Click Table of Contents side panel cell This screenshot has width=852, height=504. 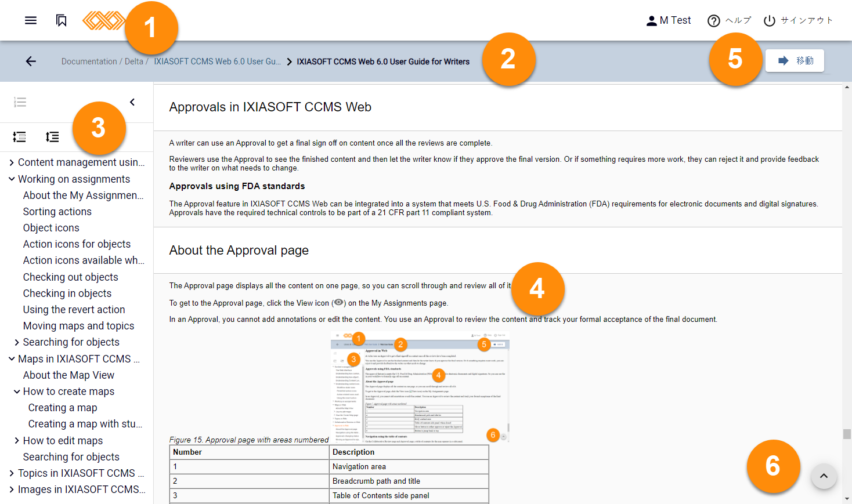click(x=409, y=495)
